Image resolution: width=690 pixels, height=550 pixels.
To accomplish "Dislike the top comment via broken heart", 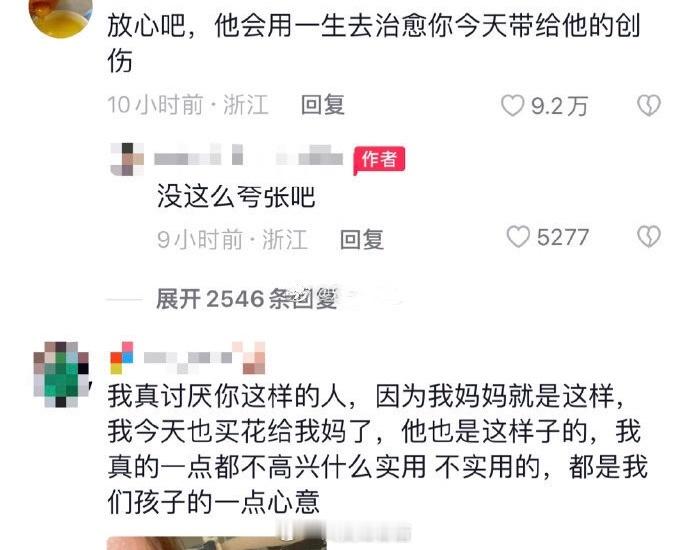I will click(x=649, y=106).
